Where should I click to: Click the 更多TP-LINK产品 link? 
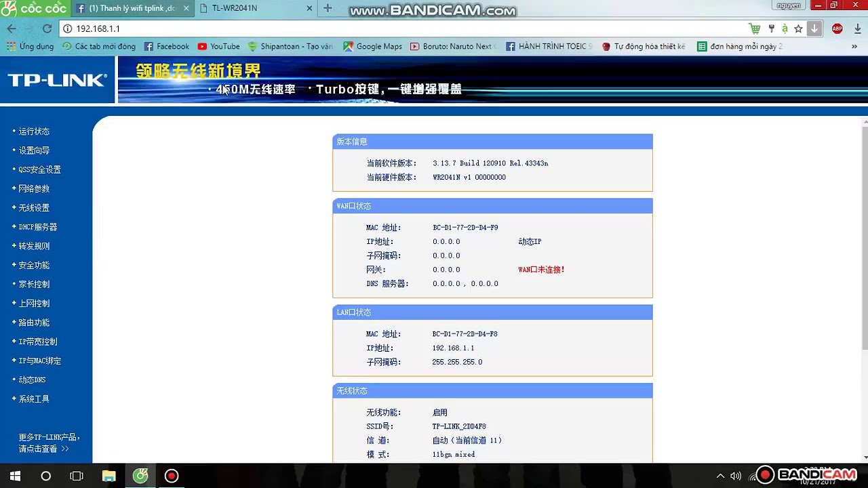coord(49,443)
